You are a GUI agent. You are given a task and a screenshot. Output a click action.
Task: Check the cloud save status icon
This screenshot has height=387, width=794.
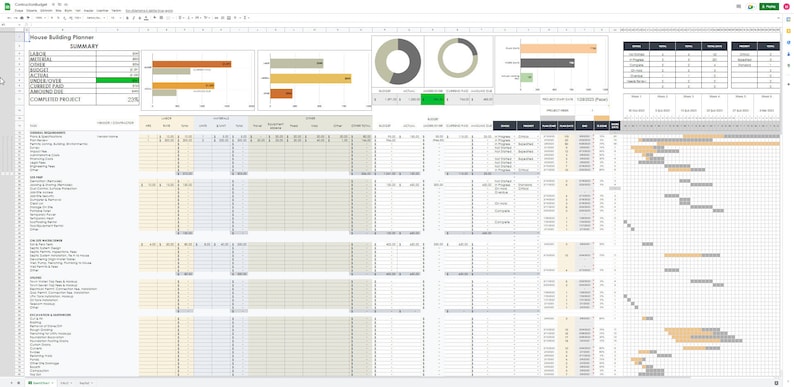tap(66, 5)
